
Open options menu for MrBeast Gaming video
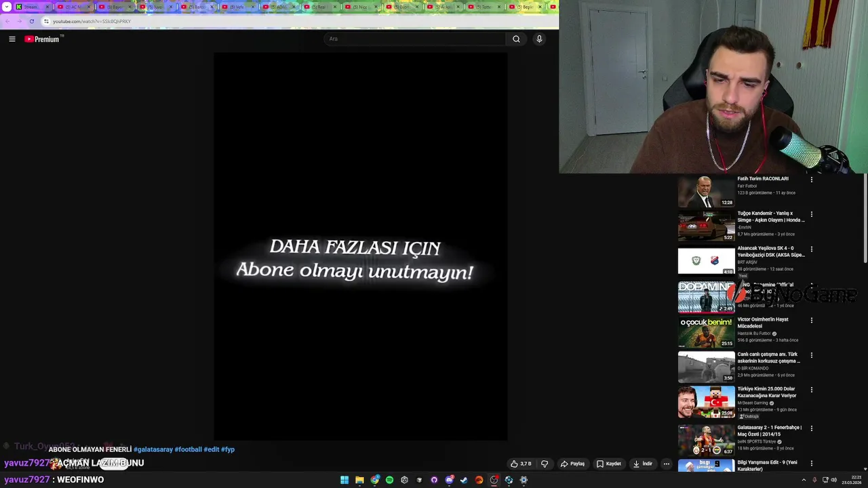click(811, 390)
